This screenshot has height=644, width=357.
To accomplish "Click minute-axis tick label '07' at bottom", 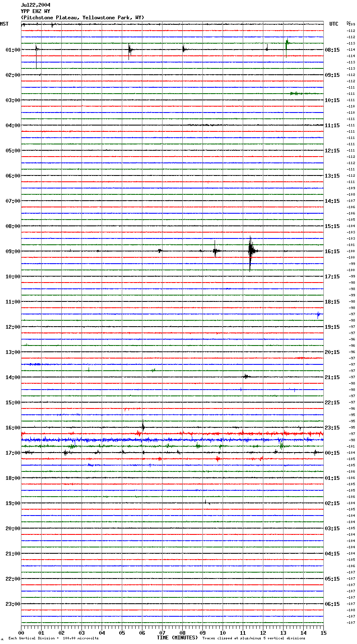I will tap(162, 633).
